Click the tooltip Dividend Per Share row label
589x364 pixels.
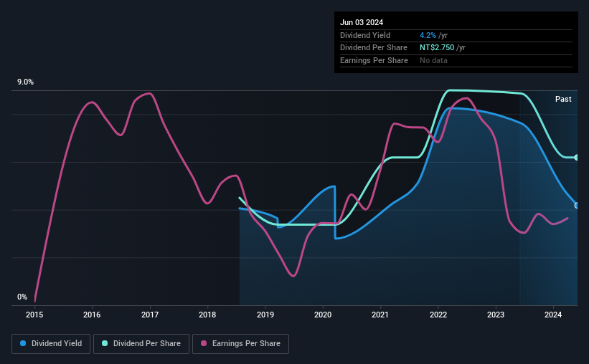tap(374, 48)
